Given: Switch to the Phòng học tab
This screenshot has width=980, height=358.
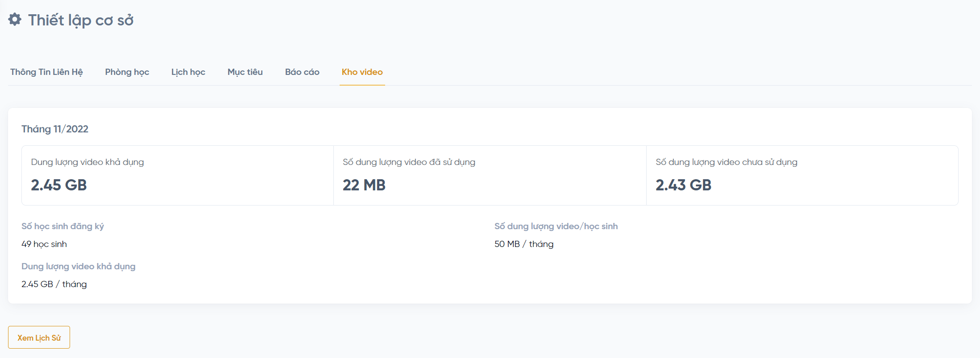Looking at the screenshot, I should click(x=127, y=72).
